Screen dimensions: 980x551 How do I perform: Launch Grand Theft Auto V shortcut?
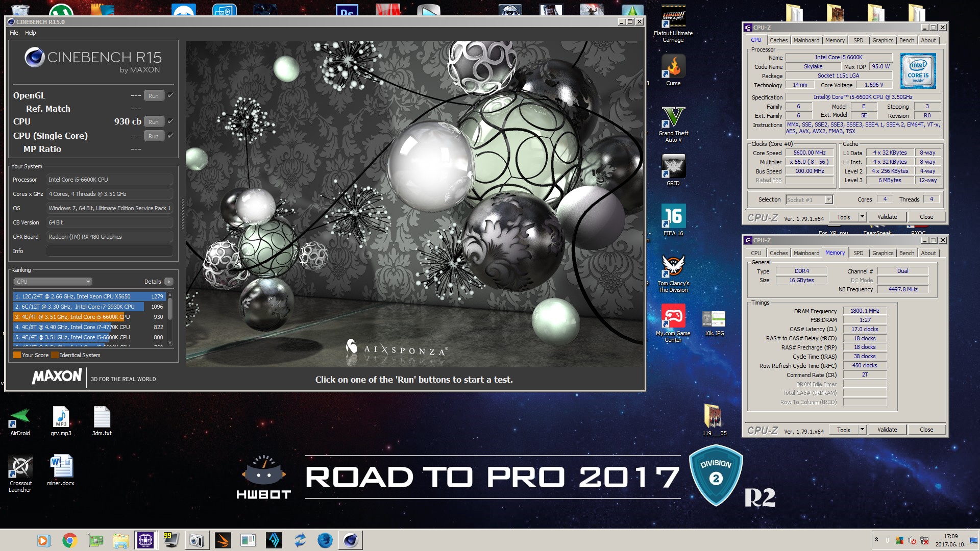(673, 124)
